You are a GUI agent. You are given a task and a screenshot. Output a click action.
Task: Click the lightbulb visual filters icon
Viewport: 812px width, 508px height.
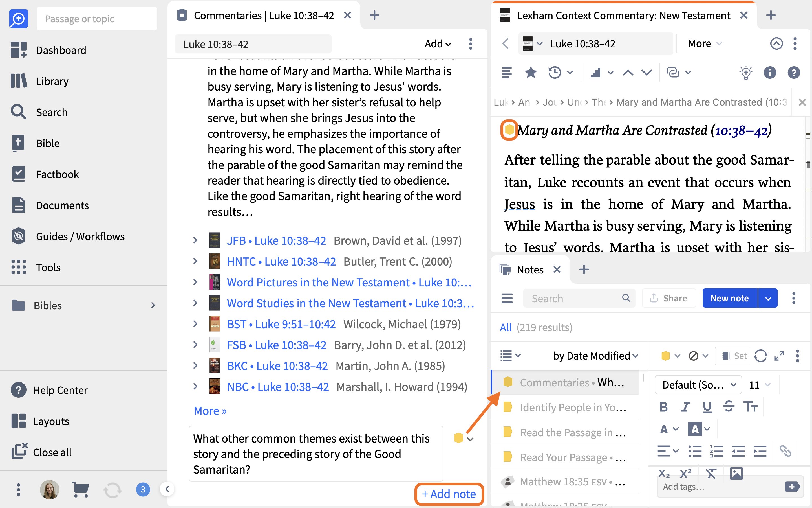[x=745, y=72]
